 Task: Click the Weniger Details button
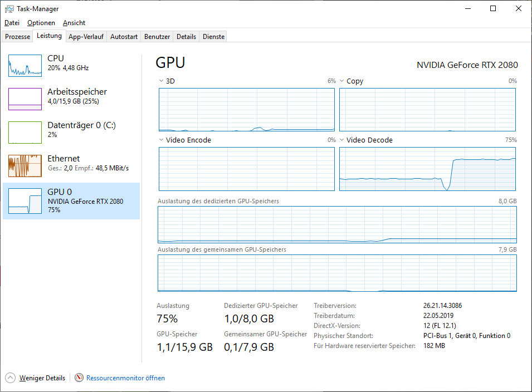pyautogui.click(x=42, y=378)
